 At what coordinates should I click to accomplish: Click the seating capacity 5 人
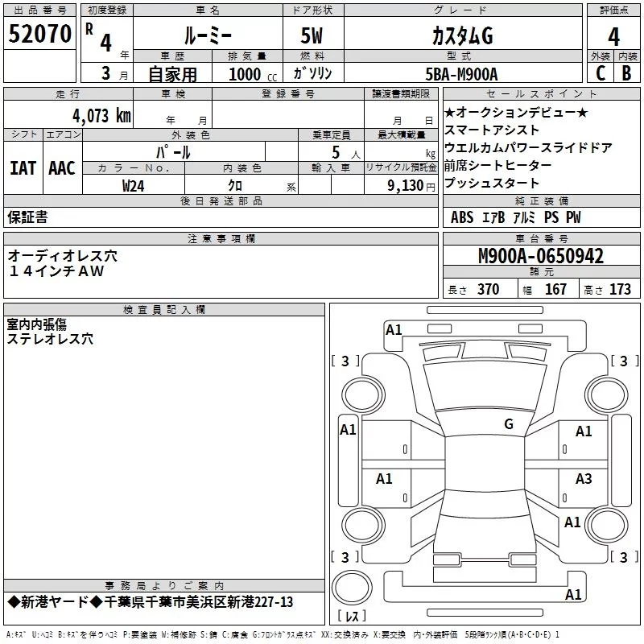click(x=346, y=153)
